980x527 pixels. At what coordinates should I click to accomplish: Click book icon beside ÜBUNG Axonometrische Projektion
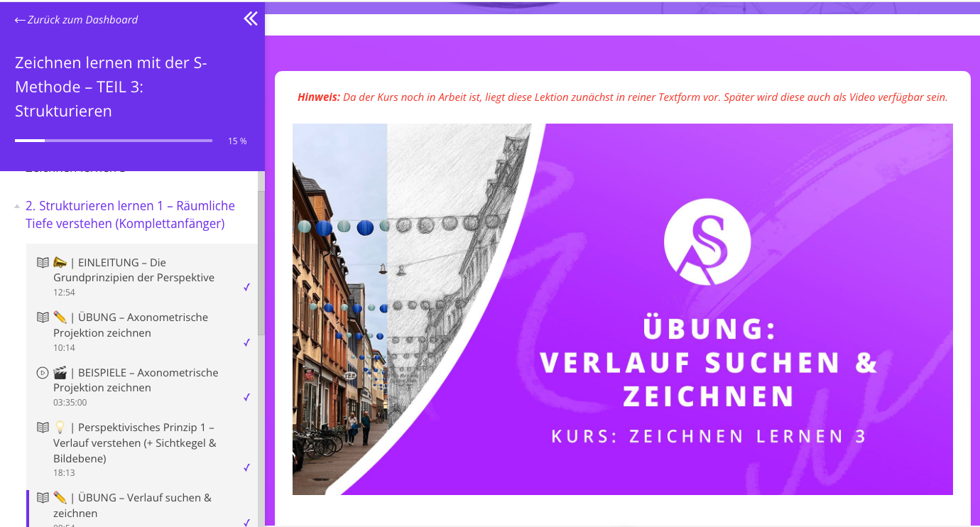(x=43, y=317)
